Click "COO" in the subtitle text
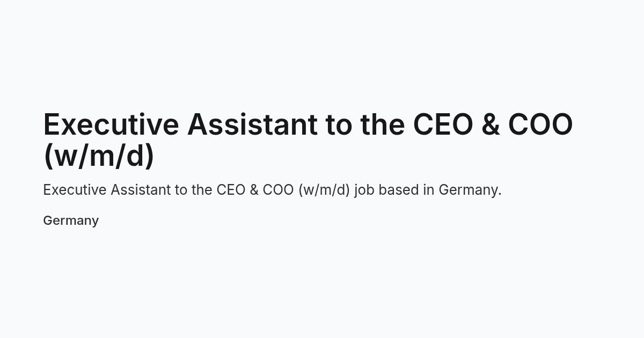 pyautogui.click(x=278, y=190)
